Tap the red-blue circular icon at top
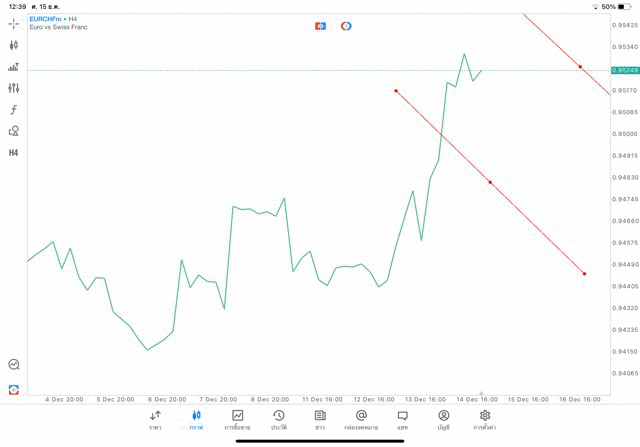This screenshot has width=640, height=447. [346, 25]
